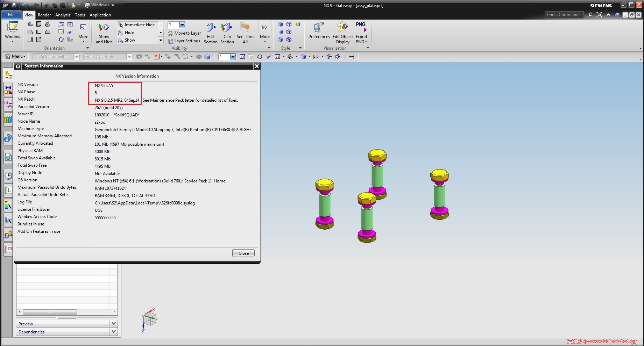Toggle Clip Section
Viewport: 644px width, 346px height.
[227, 34]
